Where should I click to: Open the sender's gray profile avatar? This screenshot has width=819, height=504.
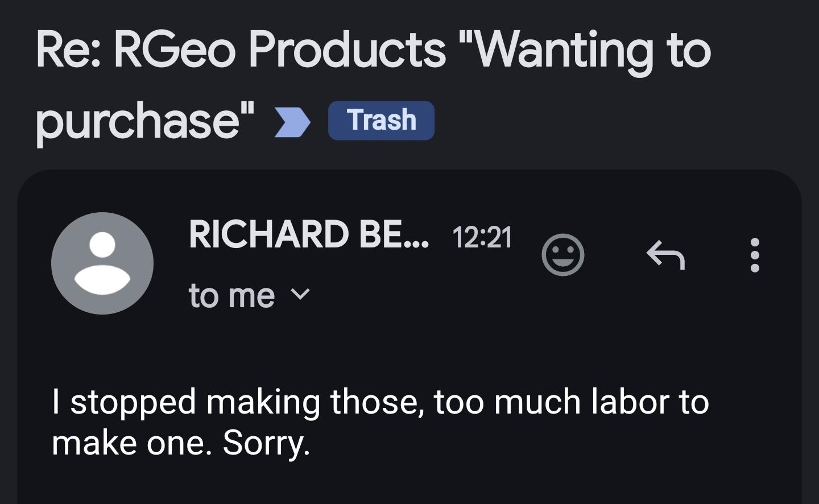click(x=102, y=263)
